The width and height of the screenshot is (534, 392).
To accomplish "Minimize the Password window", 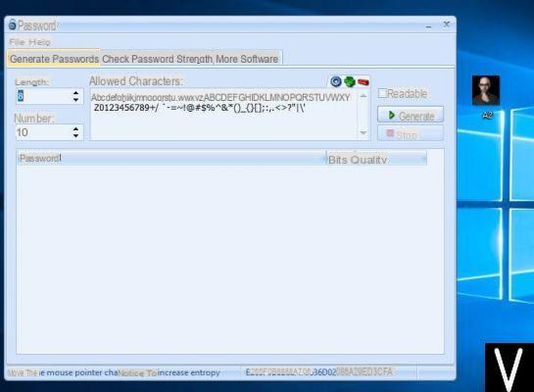I will (x=429, y=25).
